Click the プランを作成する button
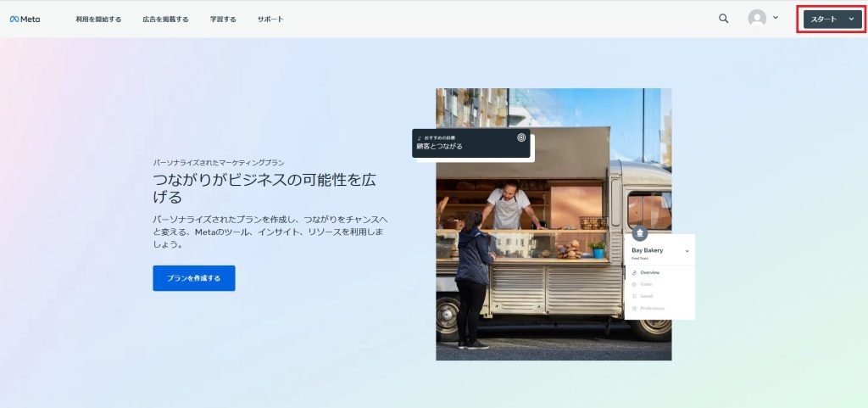This screenshot has width=868, height=408. [x=194, y=278]
